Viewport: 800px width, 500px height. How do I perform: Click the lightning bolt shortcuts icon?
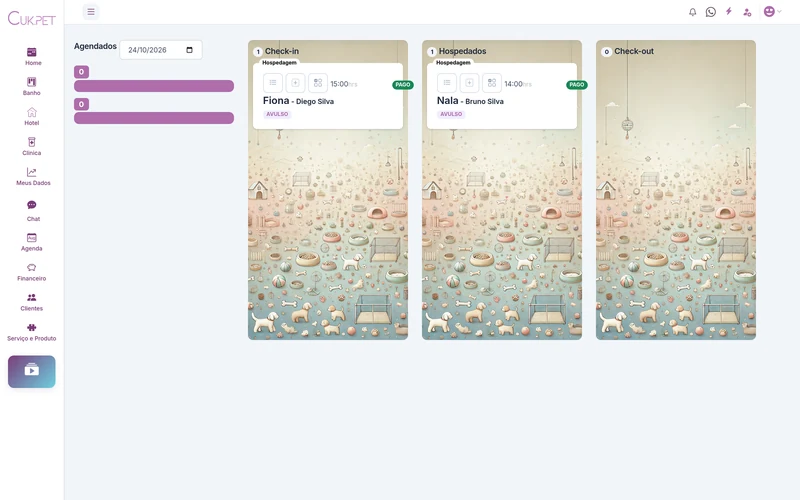pyautogui.click(x=729, y=11)
